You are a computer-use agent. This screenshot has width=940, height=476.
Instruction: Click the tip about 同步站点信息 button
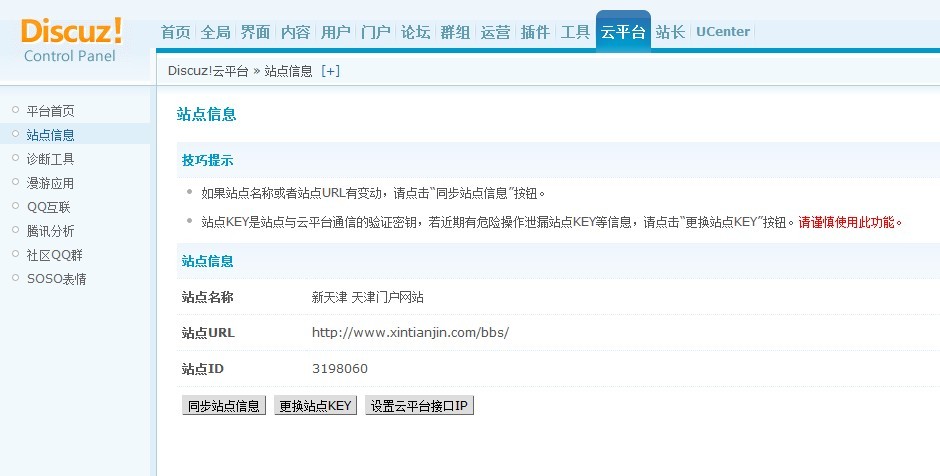(373, 194)
